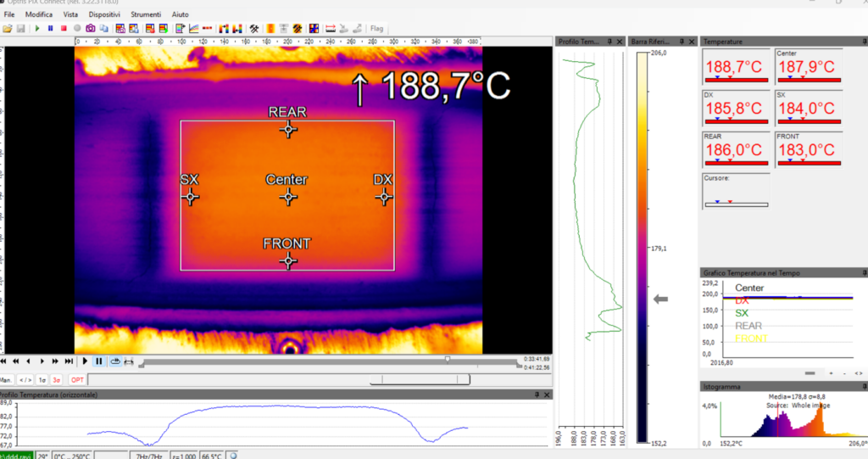Step back one frame
Viewport: 868px width, 459px height.
[28, 361]
